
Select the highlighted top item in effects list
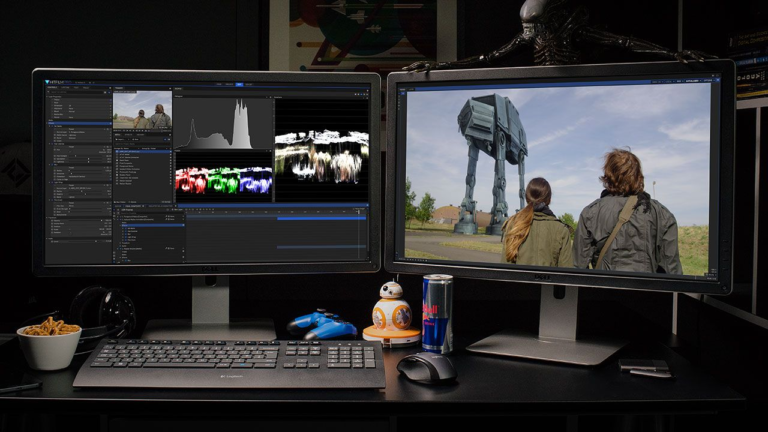coord(142,152)
